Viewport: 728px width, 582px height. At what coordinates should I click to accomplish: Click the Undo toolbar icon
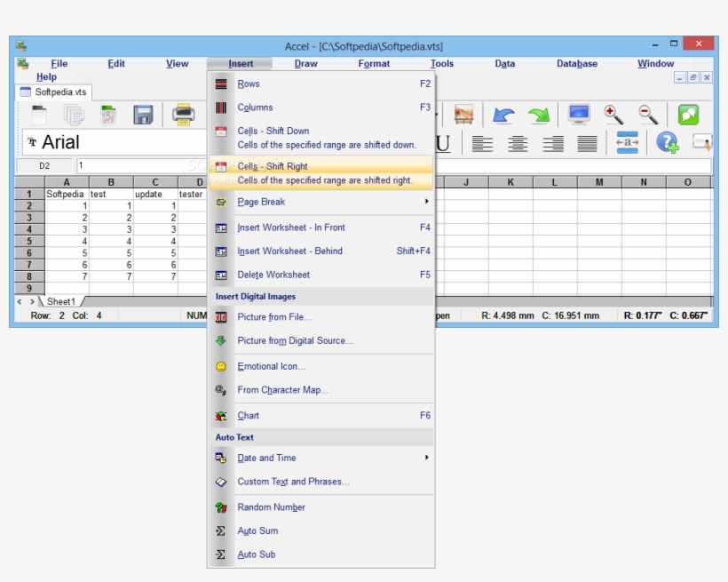(502, 115)
